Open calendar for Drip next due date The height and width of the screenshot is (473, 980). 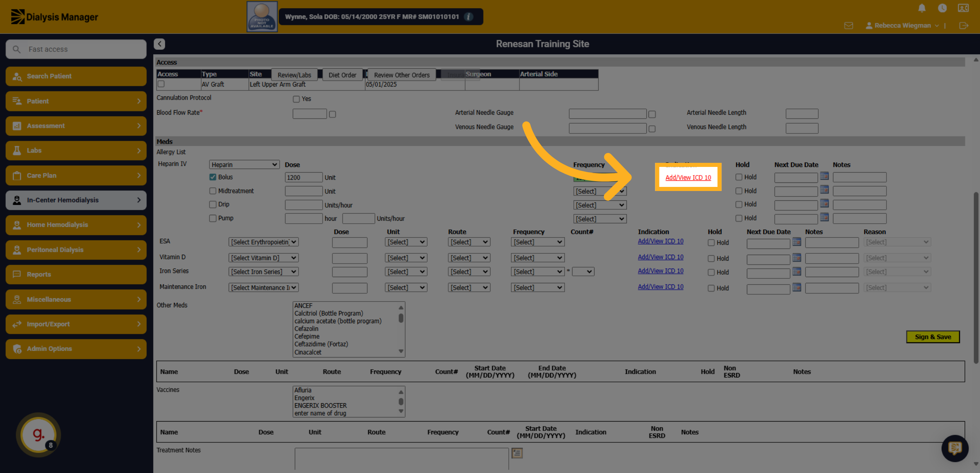[824, 203]
